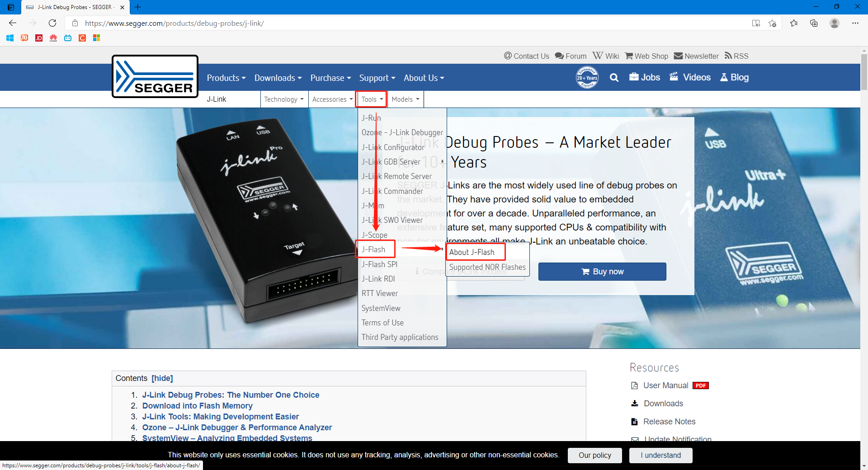This screenshot has height=470, width=868.
Task: Open the Models dropdown
Action: pos(405,99)
